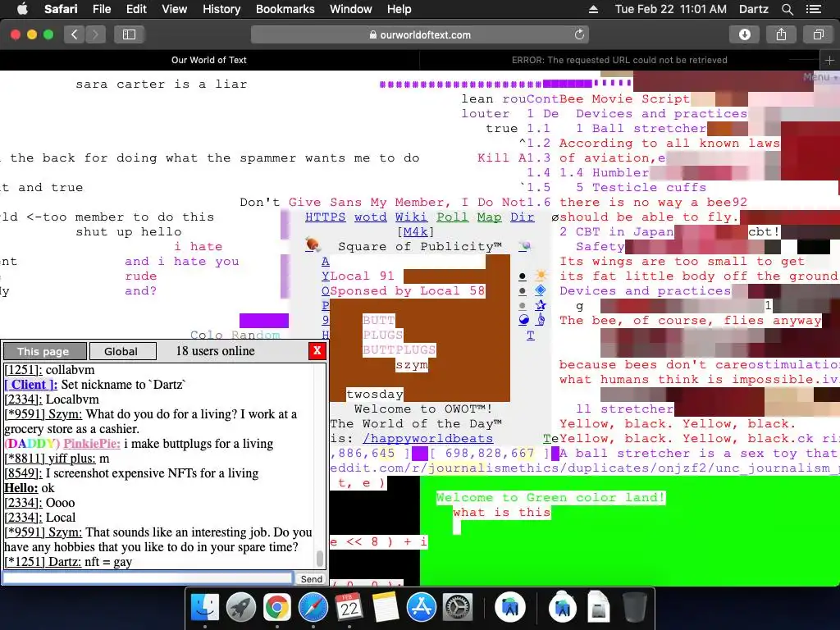The image size is (840, 630).
Task: Focus the chat message input field
Action: 148,578
